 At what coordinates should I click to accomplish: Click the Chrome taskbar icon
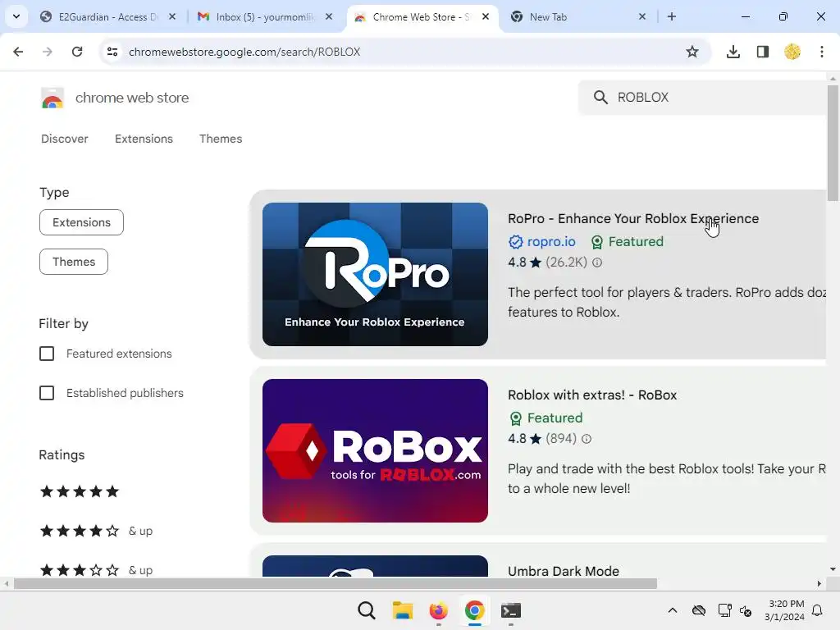pyautogui.click(x=475, y=610)
